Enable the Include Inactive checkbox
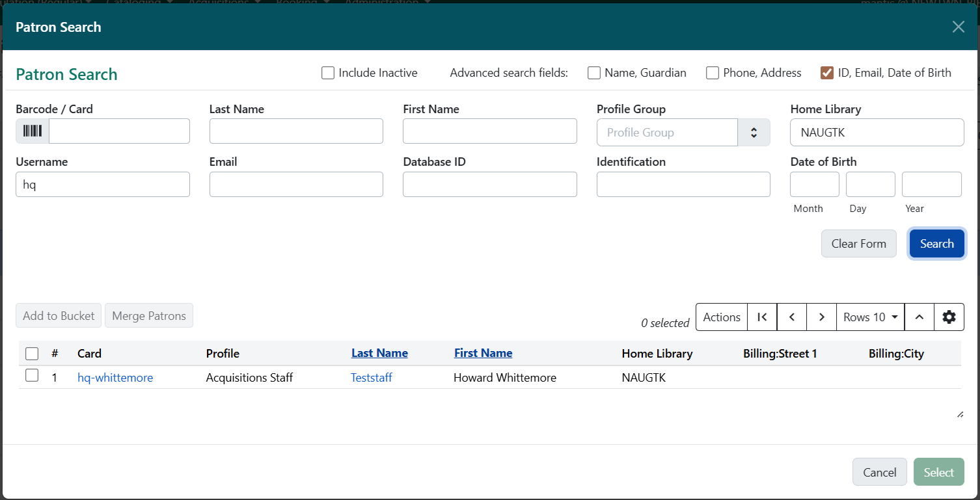The image size is (980, 500). (x=328, y=73)
